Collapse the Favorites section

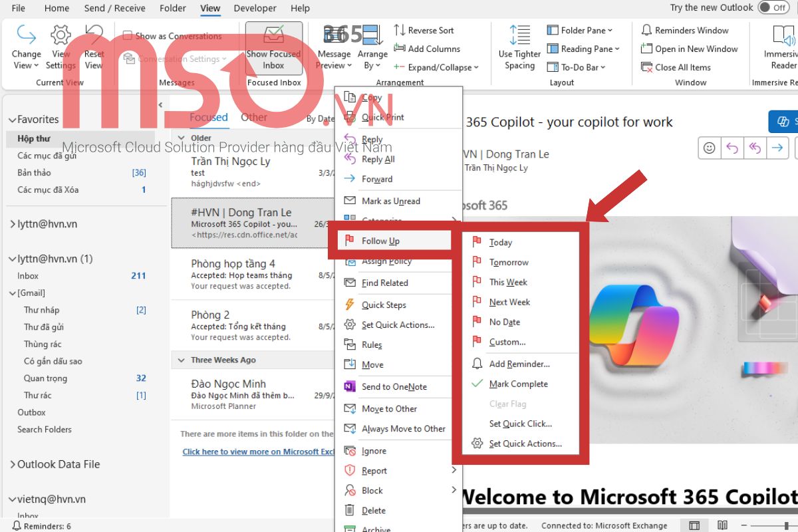coord(12,120)
